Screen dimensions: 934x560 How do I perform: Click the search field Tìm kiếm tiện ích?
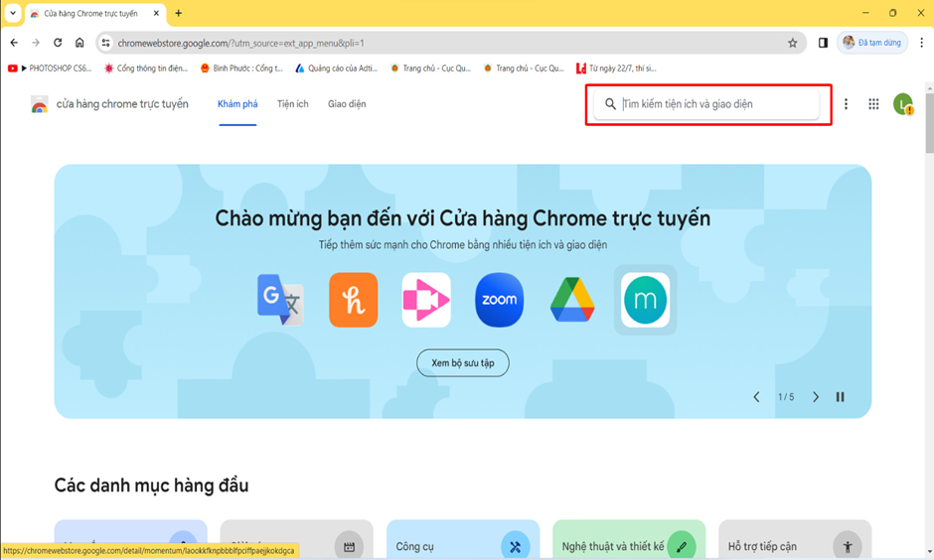pos(706,104)
